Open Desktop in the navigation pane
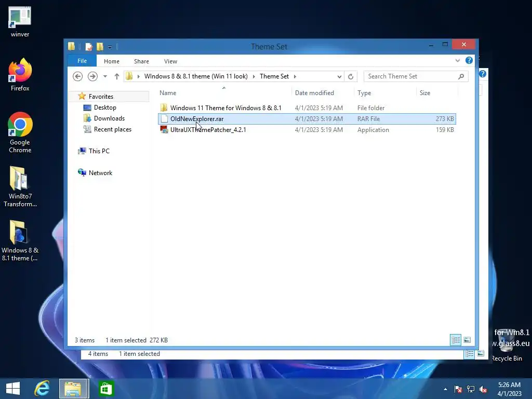This screenshot has width=532, height=399. click(x=105, y=107)
